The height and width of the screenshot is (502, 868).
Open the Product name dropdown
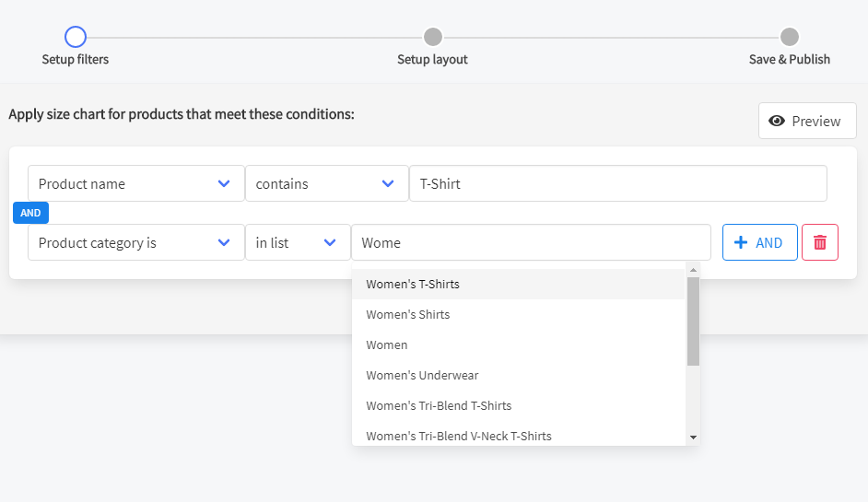click(135, 183)
